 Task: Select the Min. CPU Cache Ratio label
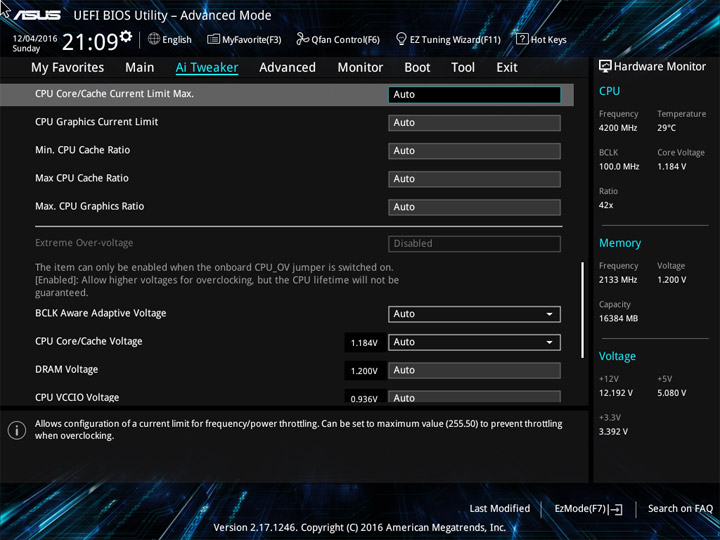pyautogui.click(x=83, y=150)
